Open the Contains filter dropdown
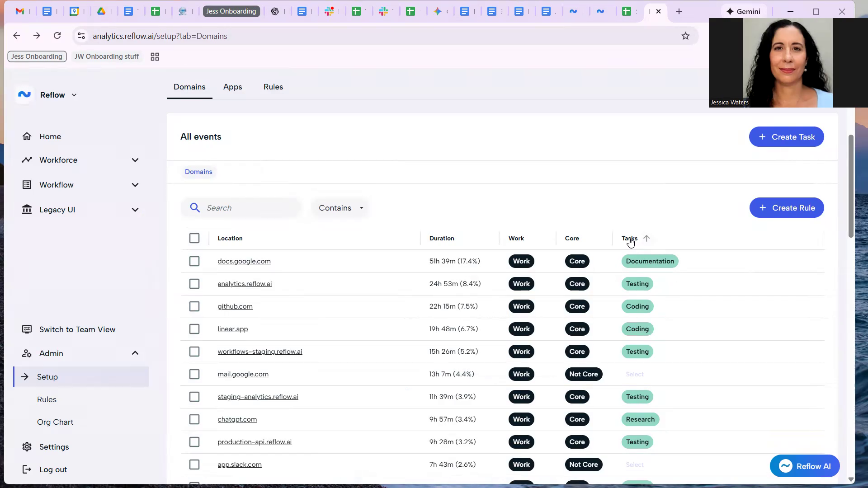 341,208
